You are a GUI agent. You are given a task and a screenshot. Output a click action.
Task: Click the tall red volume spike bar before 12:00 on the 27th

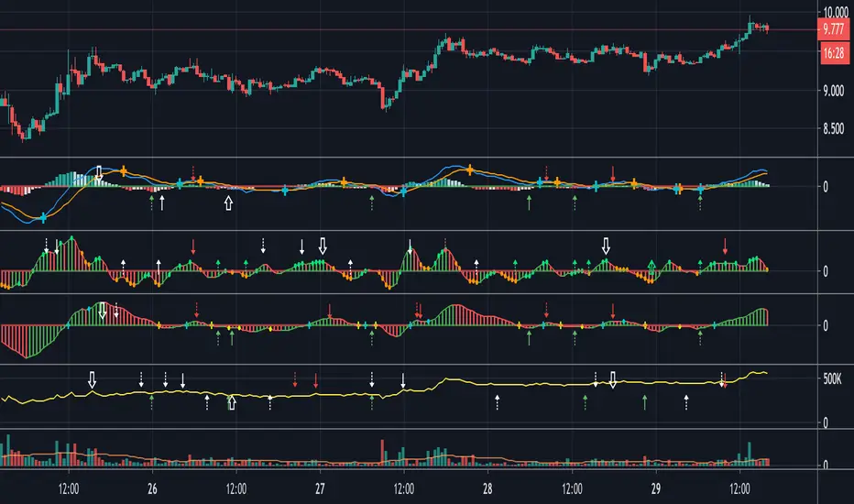[x=382, y=453]
